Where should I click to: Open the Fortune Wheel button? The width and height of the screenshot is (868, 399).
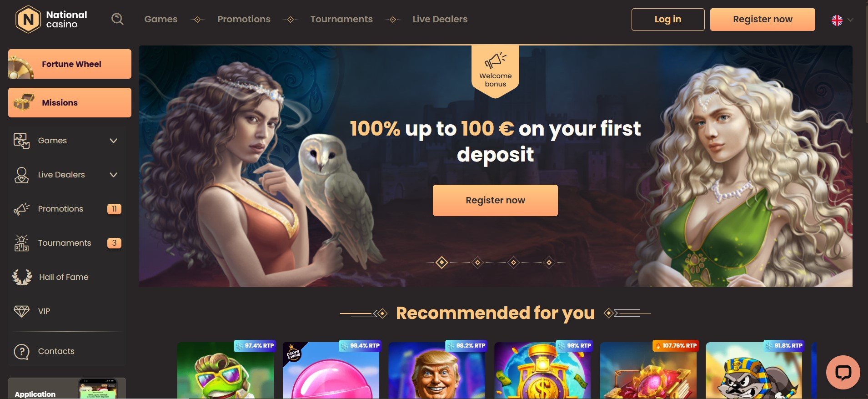pos(70,64)
